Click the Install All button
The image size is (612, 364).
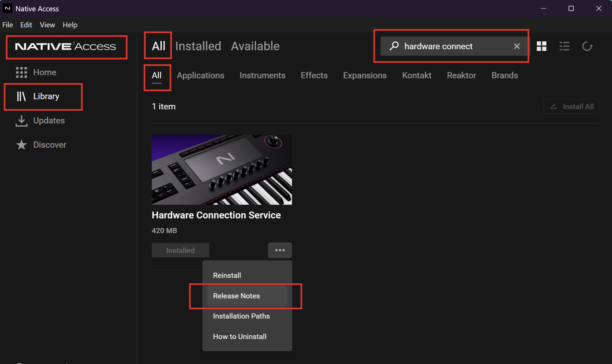click(x=571, y=107)
